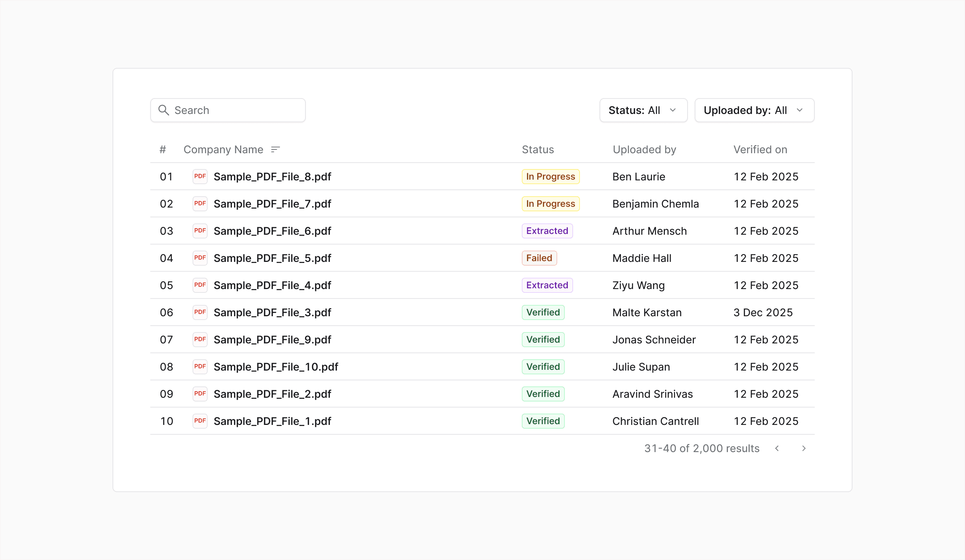
Task: Click the 31-40 of 2,000 results text
Action: click(701, 449)
